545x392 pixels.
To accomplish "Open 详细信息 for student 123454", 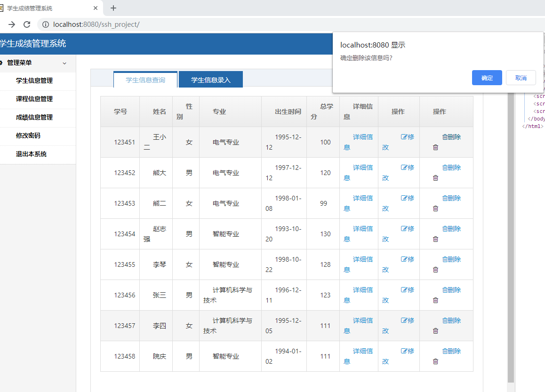I will 358,234.
